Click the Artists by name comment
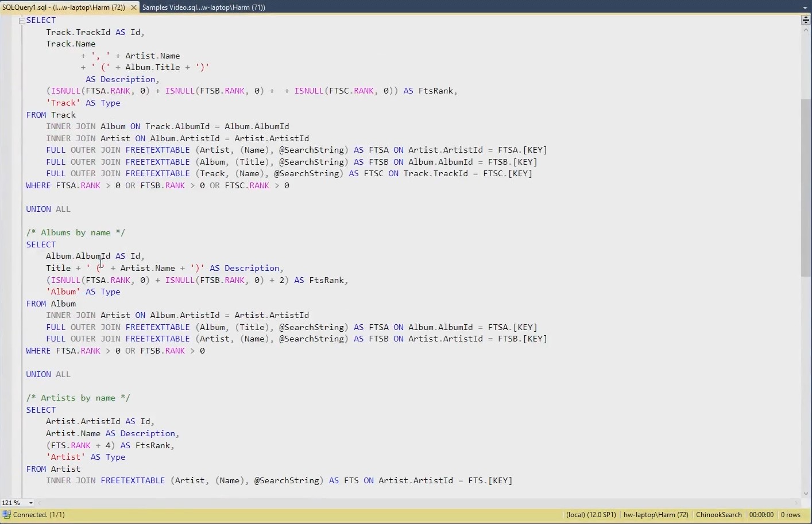Image resolution: width=812 pixels, height=524 pixels. point(78,398)
